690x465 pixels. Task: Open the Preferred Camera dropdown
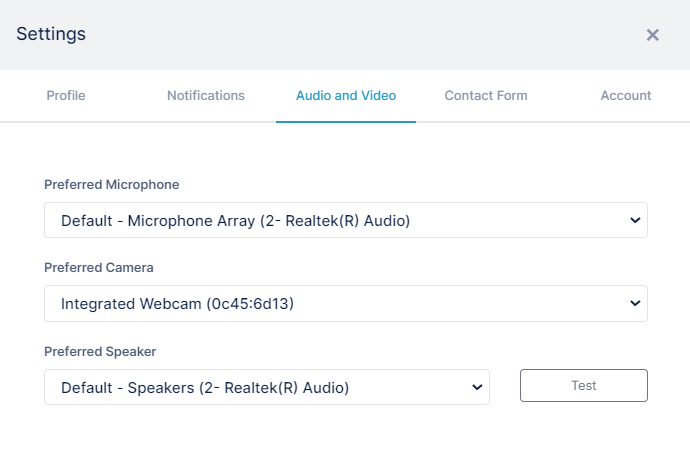(346, 304)
